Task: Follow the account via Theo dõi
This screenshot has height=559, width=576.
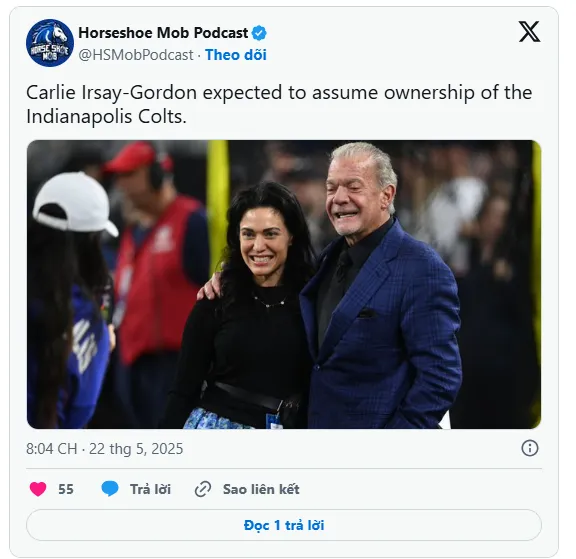Action: (236, 55)
